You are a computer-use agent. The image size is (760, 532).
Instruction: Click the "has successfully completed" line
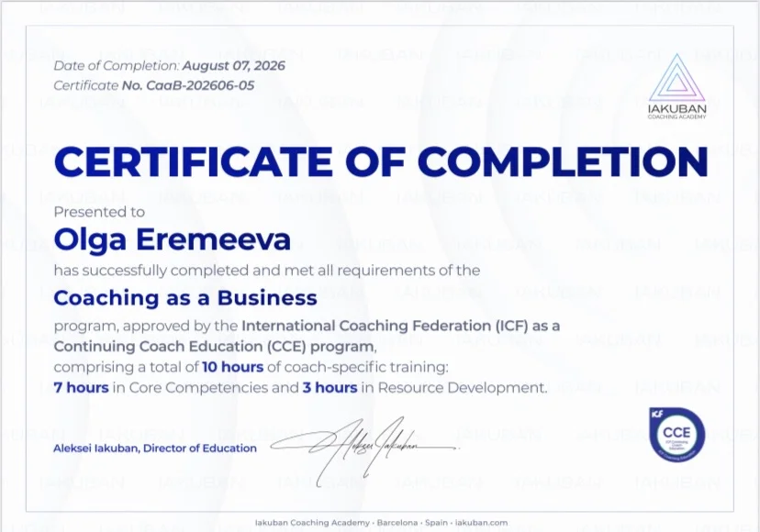click(x=267, y=271)
